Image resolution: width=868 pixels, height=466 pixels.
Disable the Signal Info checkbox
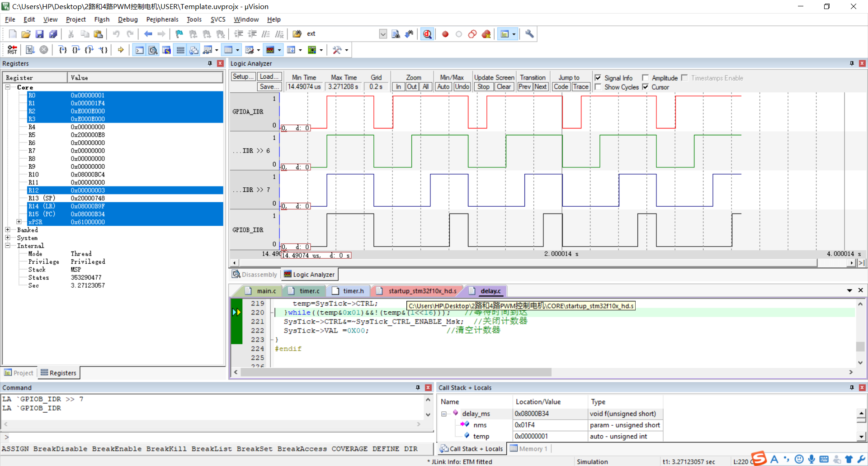599,77
